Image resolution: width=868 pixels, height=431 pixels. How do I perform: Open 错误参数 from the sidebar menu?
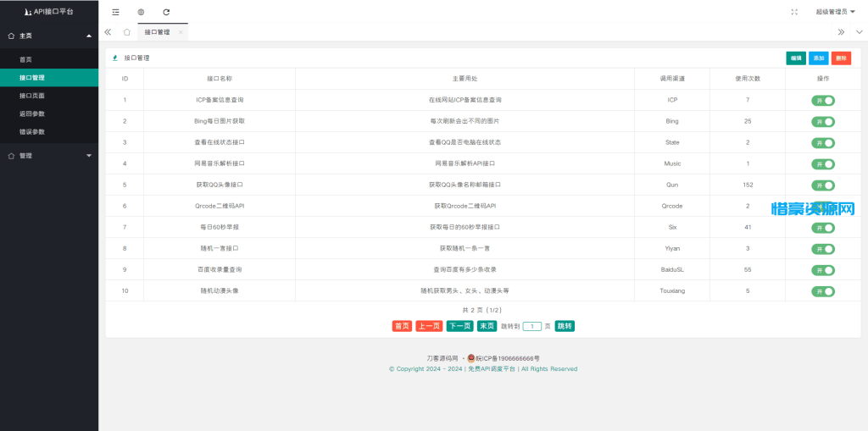[32, 132]
